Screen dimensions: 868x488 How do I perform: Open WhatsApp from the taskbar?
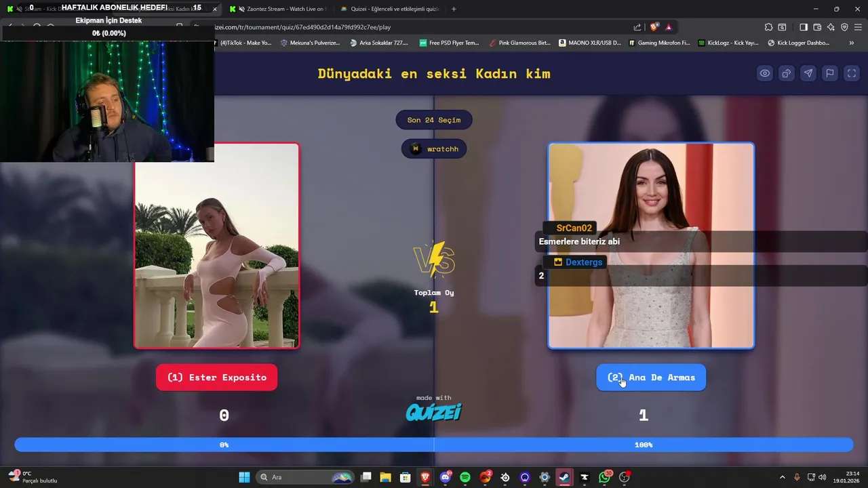[604, 477]
